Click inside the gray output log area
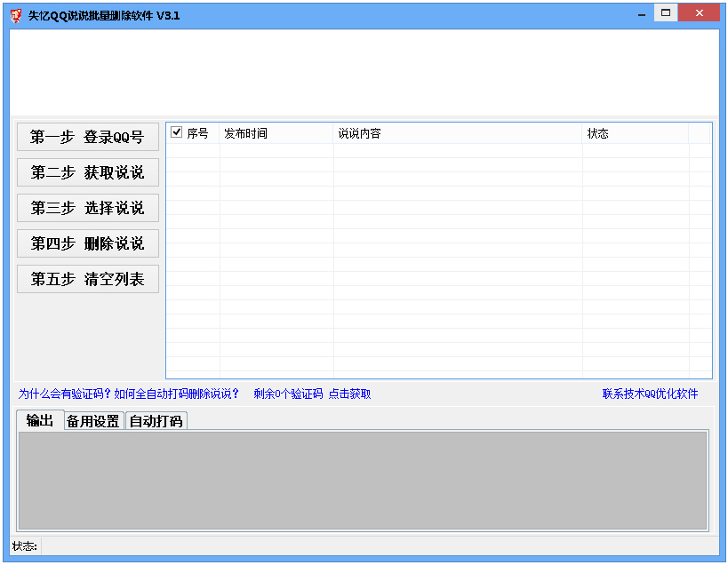728x565 pixels. (x=363, y=481)
